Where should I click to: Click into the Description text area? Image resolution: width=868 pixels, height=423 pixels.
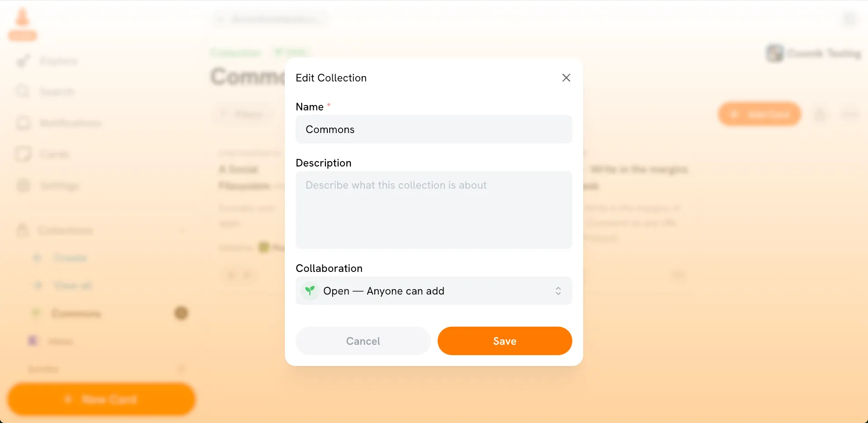pyautogui.click(x=433, y=210)
